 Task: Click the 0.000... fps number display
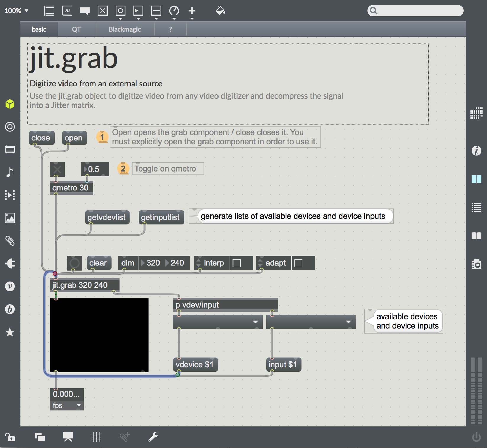(67, 394)
